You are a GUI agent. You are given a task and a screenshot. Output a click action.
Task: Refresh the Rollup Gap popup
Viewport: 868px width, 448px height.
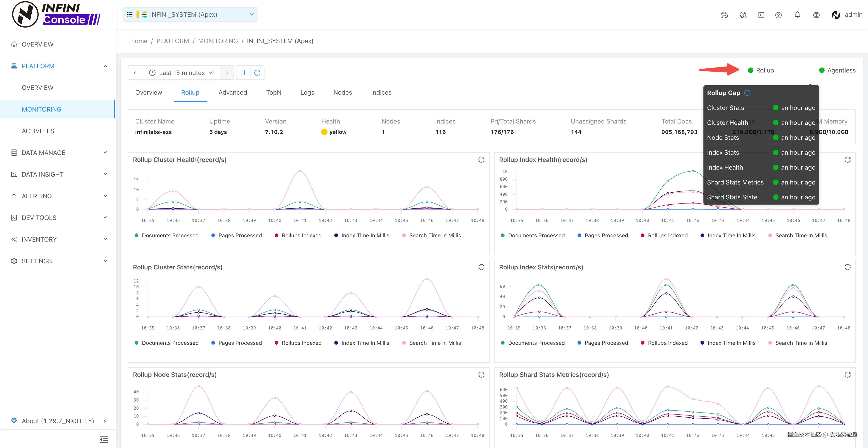coord(747,93)
